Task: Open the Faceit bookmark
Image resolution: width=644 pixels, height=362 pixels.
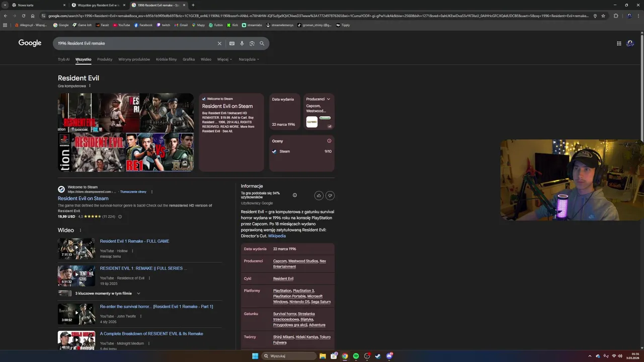Action: click(x=103, y=25)
